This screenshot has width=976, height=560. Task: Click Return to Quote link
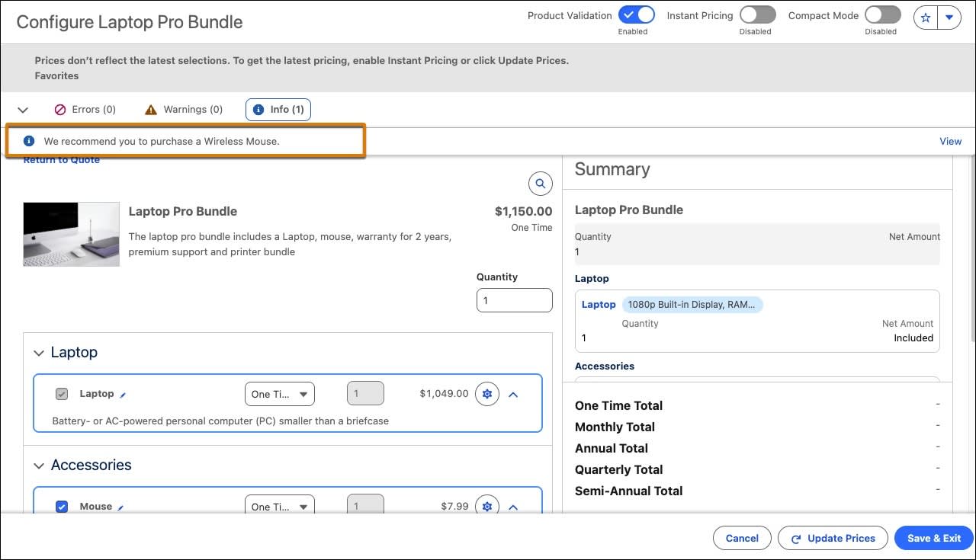tap(61, 160)
